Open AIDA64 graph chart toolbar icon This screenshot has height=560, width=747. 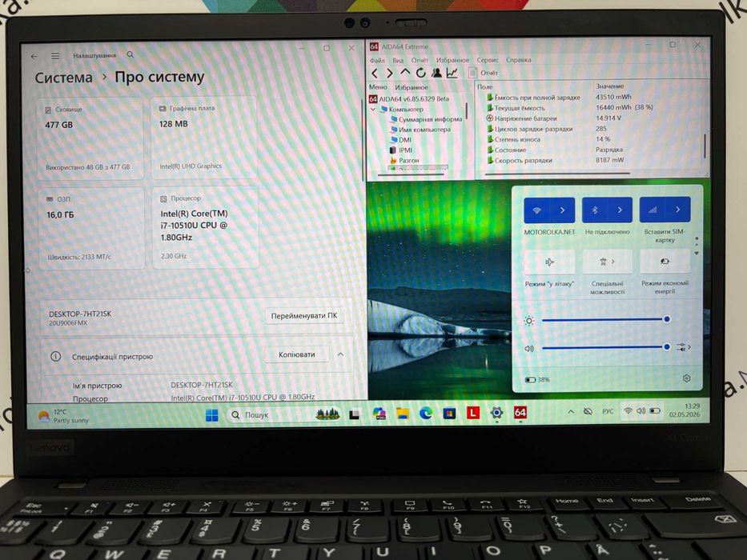(452, 73)
